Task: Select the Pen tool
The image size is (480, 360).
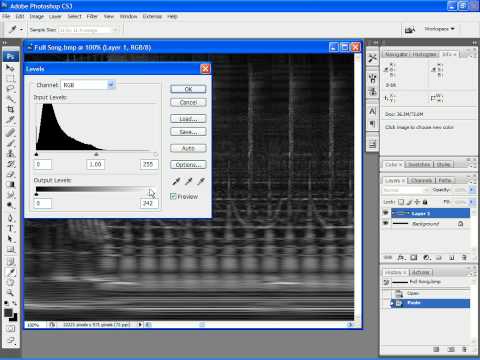Action: point(10,218)
